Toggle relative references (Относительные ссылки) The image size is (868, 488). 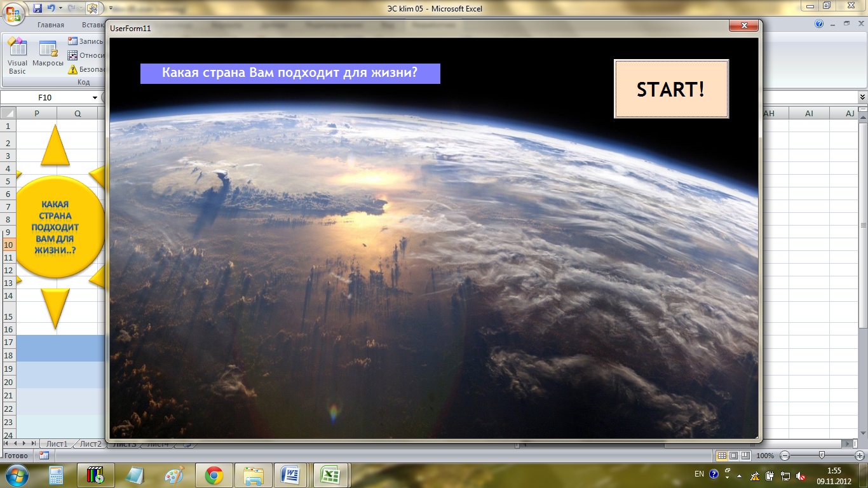pos(86,55)
